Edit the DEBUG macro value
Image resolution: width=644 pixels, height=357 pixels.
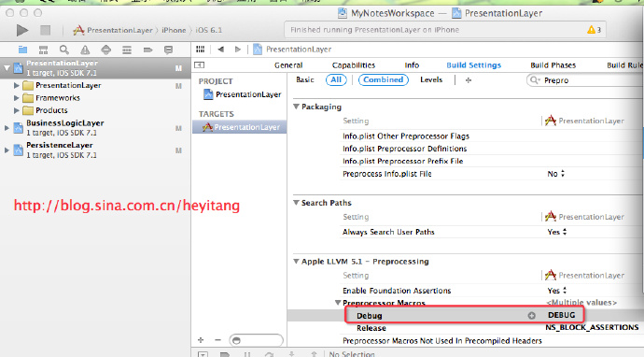pos(561,315)
